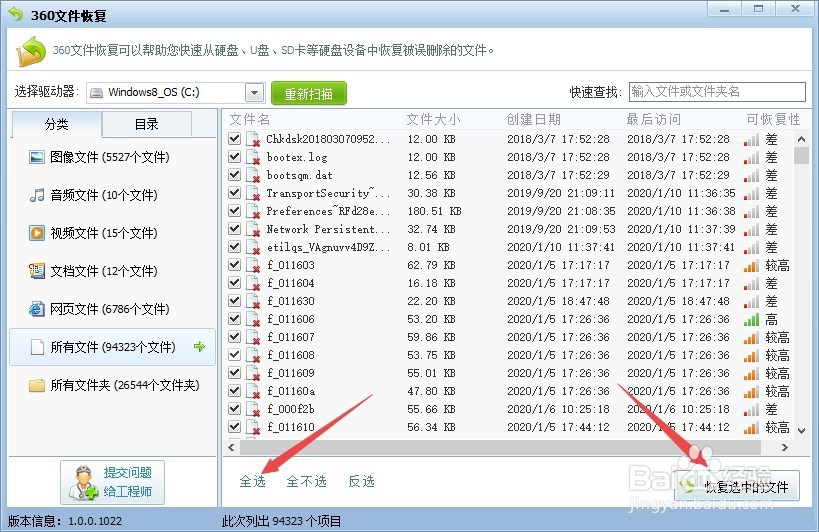Sort by 可恢复性 column header
819x532 pixels.
tap(773, 120)
